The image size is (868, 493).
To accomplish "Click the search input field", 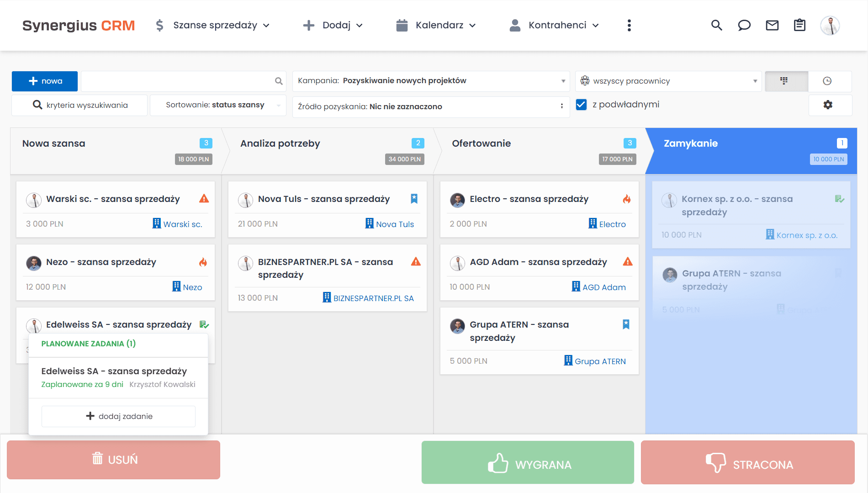I will (178, 81).
